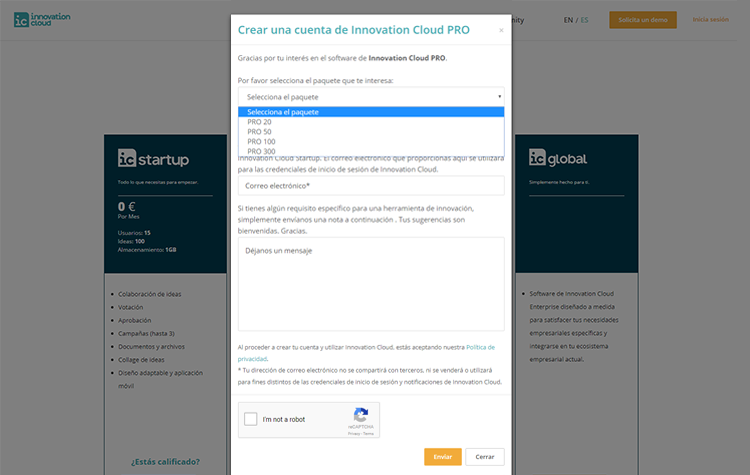Click the 'Documentos y archivos' list item
Screen dimensions: 750x475
coord(151,347)
